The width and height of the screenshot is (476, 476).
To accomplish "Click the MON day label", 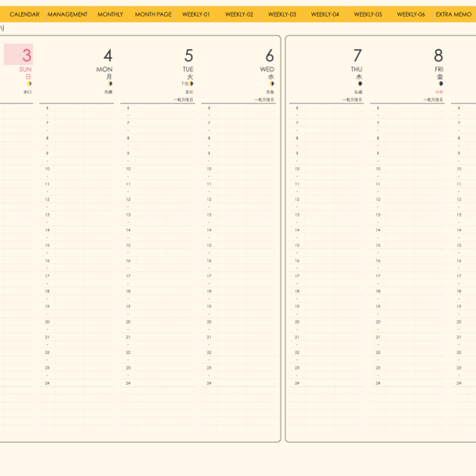I will (x=105, y=69).
